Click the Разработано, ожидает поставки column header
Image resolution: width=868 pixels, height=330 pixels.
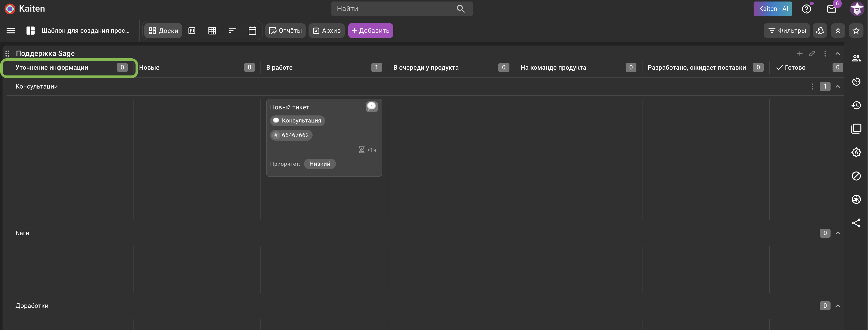697,68
